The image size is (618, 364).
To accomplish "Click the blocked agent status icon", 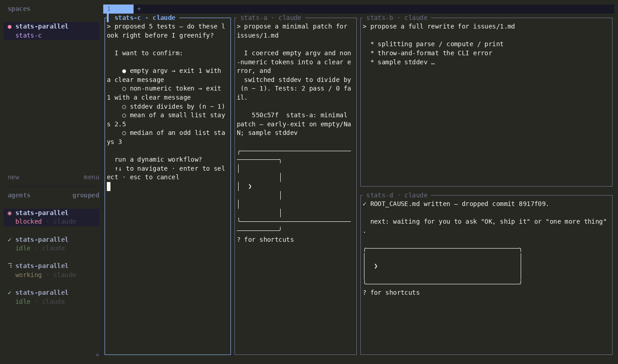I will (10, 213).
